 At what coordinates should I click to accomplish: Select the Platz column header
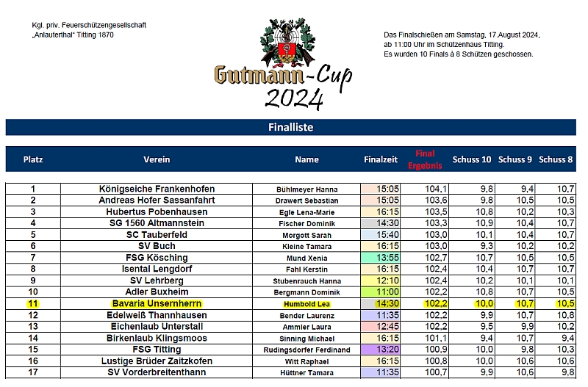click(33, 159)
